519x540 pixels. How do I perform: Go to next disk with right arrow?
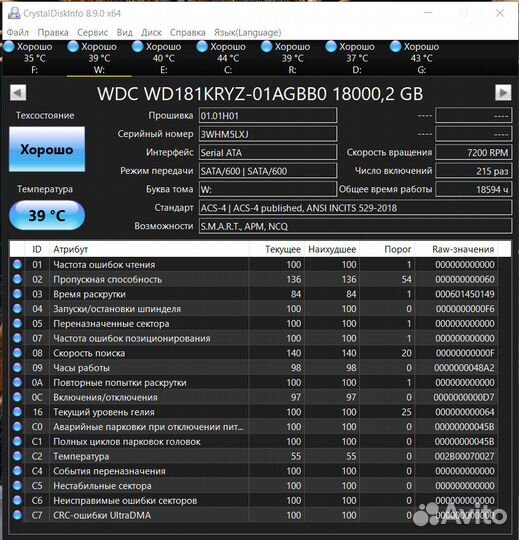click(503, 93)
